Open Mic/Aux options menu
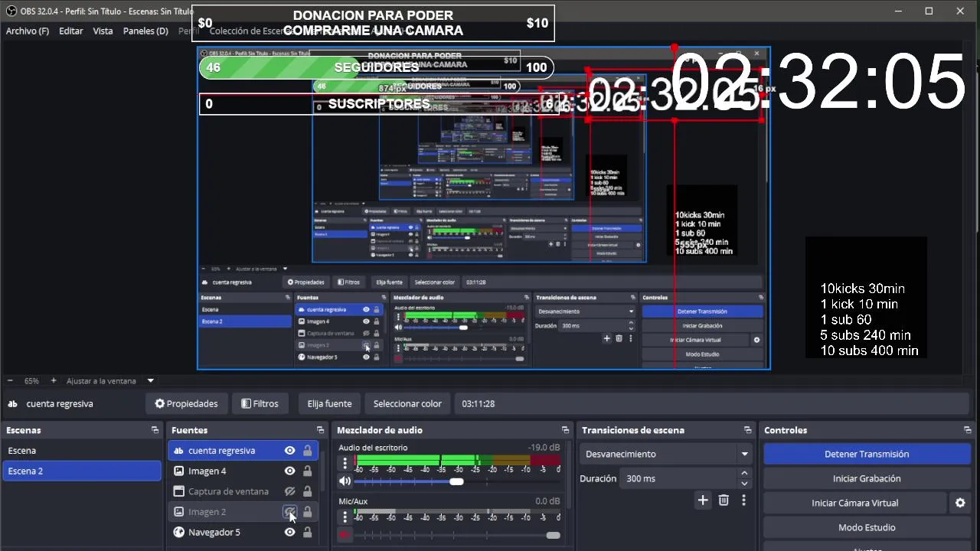Viewport: 980px width, 551px height. pos(345,517)
